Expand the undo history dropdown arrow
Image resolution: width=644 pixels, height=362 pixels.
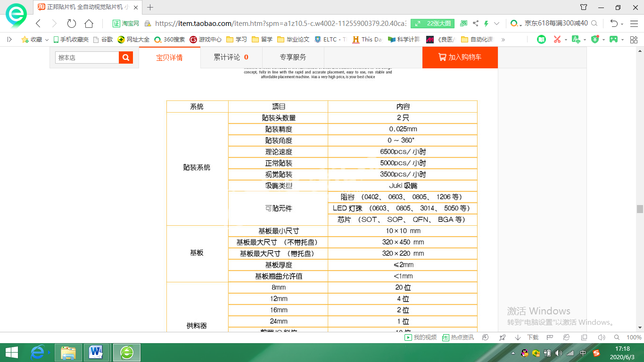pyautogui.click(x=622, y=24)
